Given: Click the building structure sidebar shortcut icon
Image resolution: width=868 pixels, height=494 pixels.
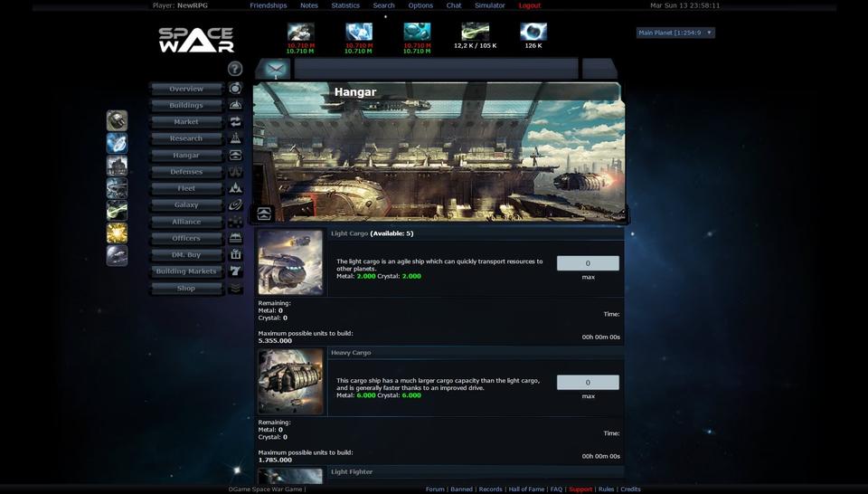Looking at the screenshot, I should pos(117,166).
